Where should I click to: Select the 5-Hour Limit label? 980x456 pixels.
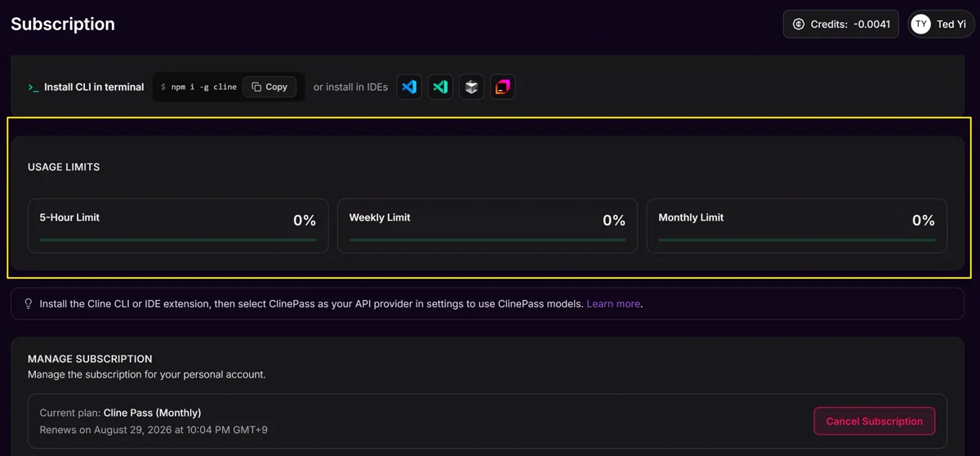click(69, 217)
